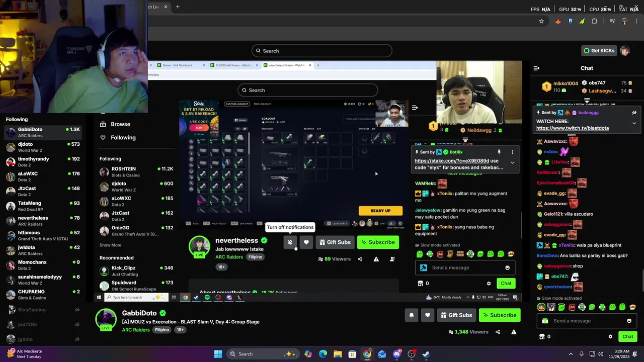Viewport: 644px width, 362px height.
Task: Open the twitch.tv/blastdota link
Action: click(x=573, y=128)
